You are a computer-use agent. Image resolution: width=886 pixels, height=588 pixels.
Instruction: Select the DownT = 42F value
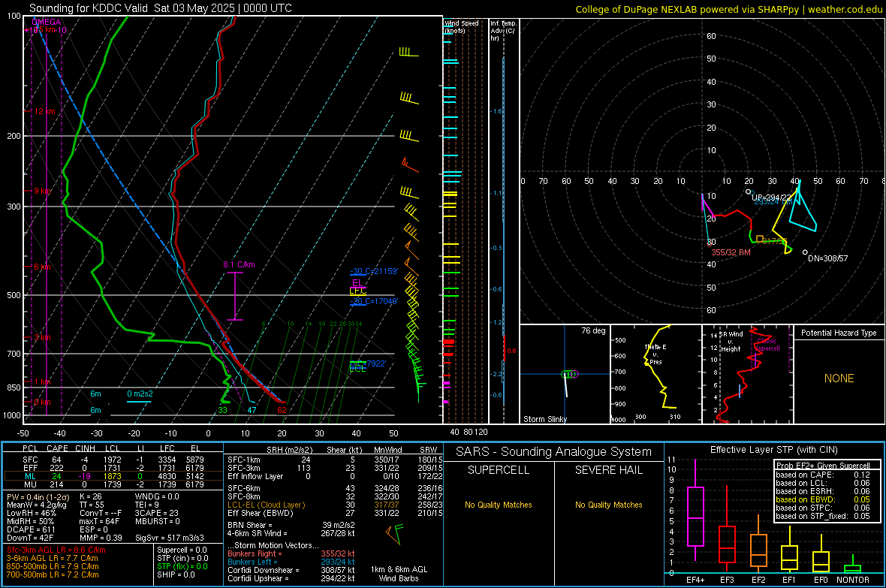[30, 538]
